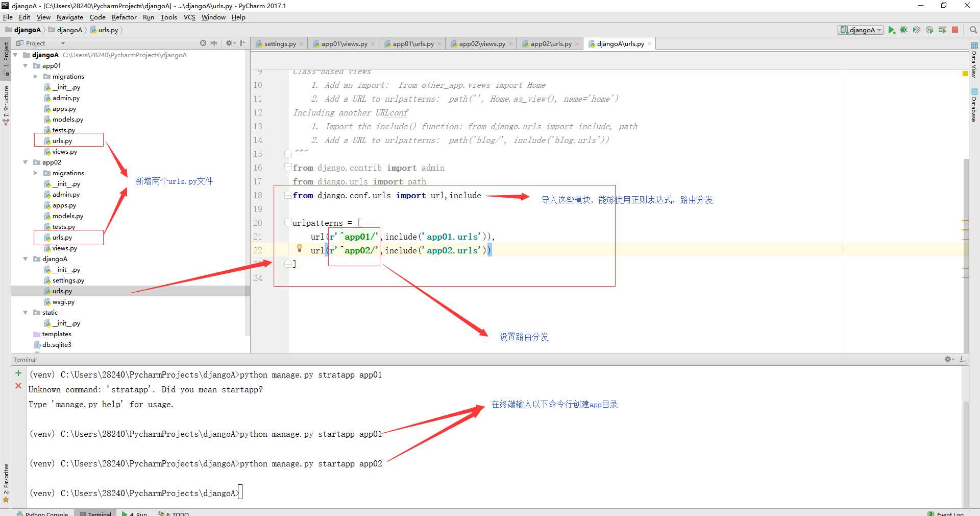Click the yellow warning indicator above editor scrollbar

[965, 74]
